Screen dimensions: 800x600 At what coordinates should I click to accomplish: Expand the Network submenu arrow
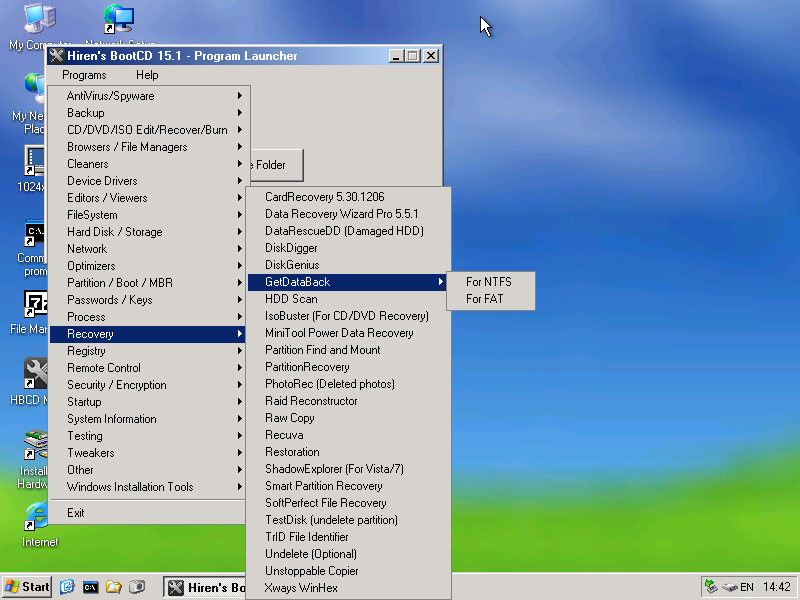[x=239, y=249]
